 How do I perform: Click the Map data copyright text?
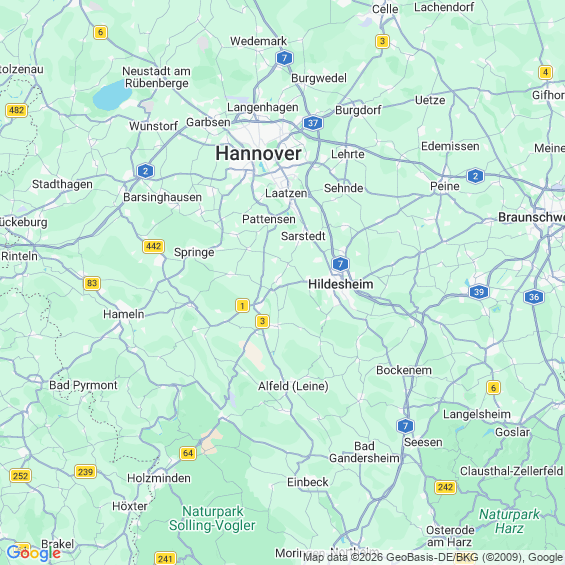coord(434,557)
